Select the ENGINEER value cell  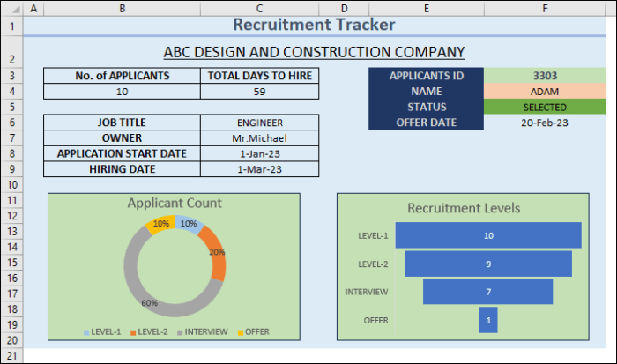260,123
